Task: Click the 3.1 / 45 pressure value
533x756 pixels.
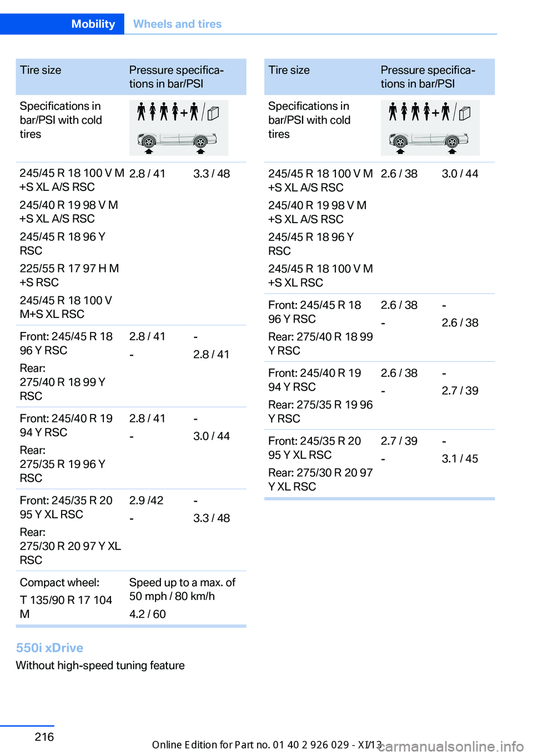Action: coord(460,458)
